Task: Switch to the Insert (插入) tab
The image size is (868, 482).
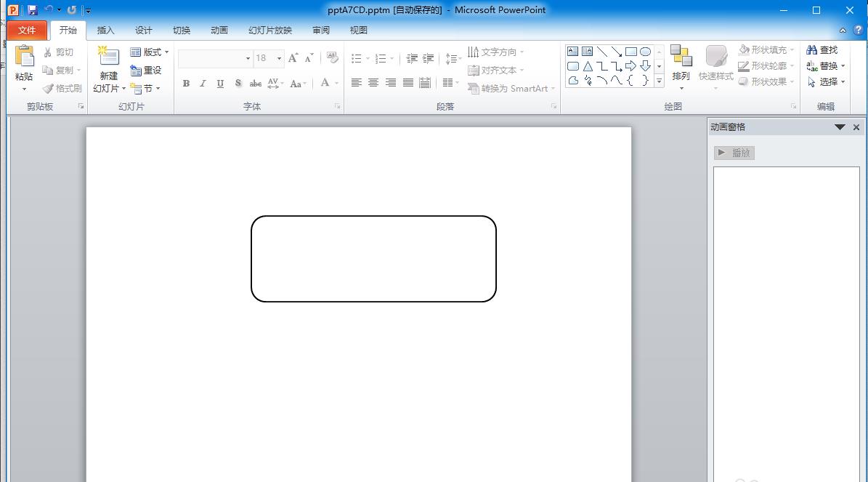Action: (x=106, y=31)
